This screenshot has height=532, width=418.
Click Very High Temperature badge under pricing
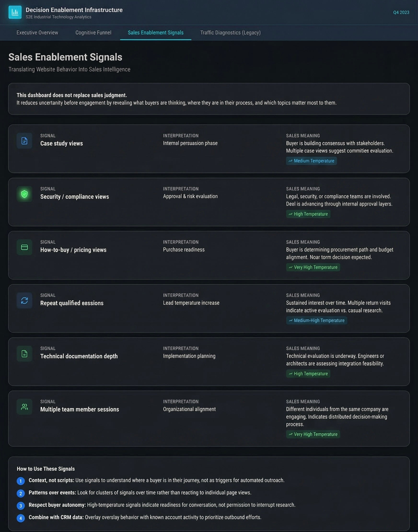(x=313, y=267)
